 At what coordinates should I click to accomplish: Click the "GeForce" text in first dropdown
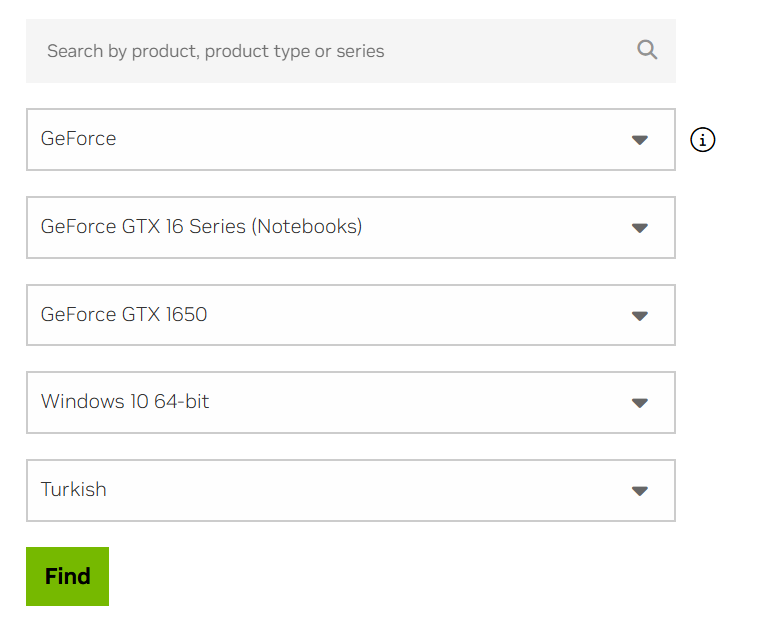pos(78,139)
